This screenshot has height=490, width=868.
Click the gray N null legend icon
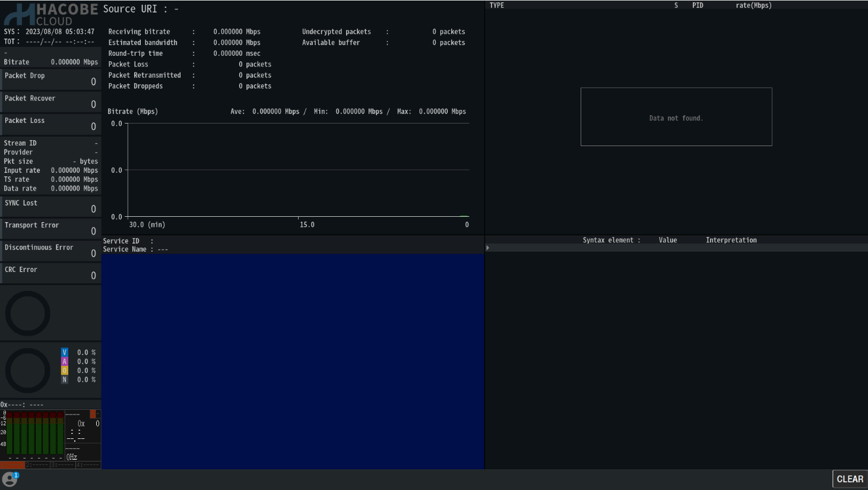(x=65, y=380)
